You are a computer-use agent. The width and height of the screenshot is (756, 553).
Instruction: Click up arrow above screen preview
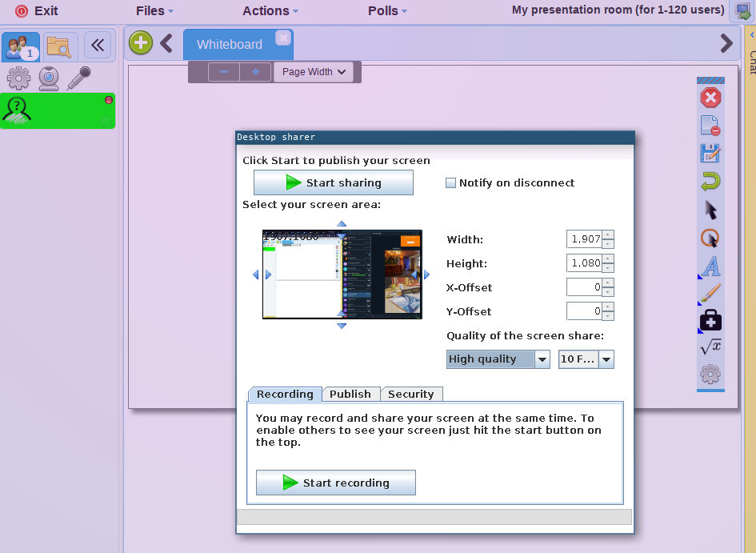[342, 224]
